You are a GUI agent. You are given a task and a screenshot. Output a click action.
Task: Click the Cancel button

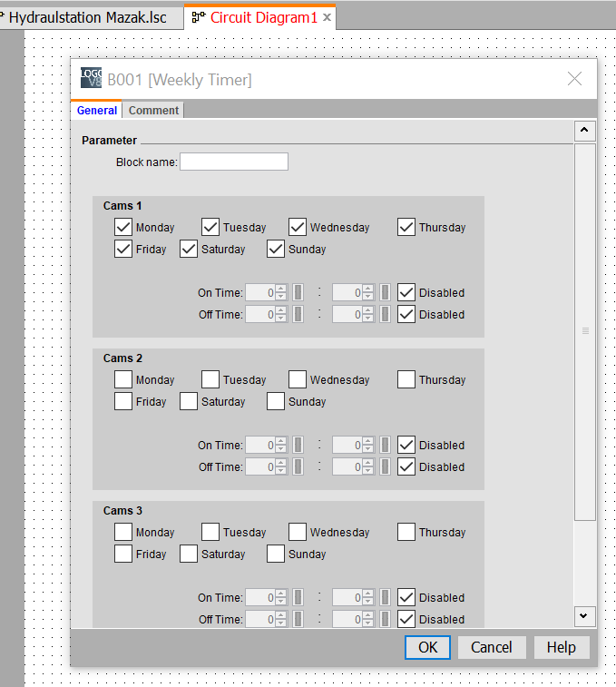[x=492, y=648]
